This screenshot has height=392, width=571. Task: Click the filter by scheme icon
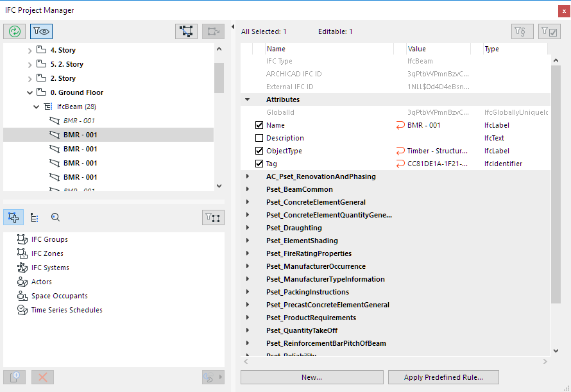click(x=522, y=31)
